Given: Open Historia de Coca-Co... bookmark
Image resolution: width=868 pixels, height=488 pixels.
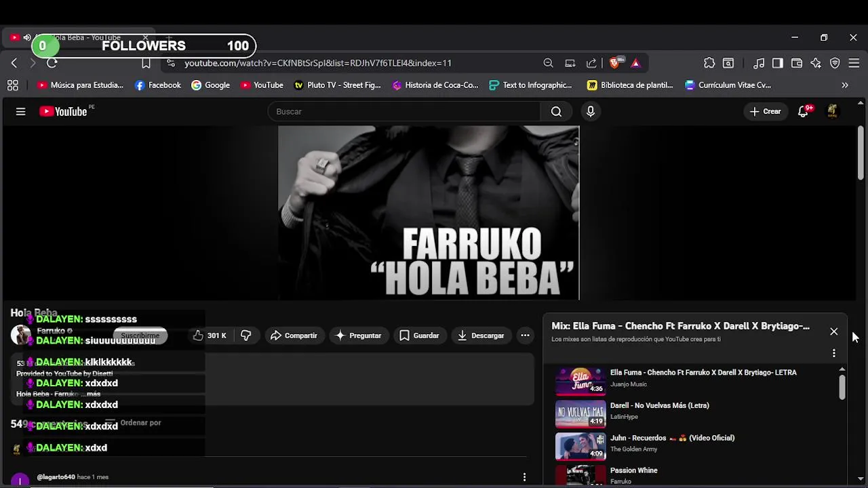Looking at the screenshot, I should [435, 85].
